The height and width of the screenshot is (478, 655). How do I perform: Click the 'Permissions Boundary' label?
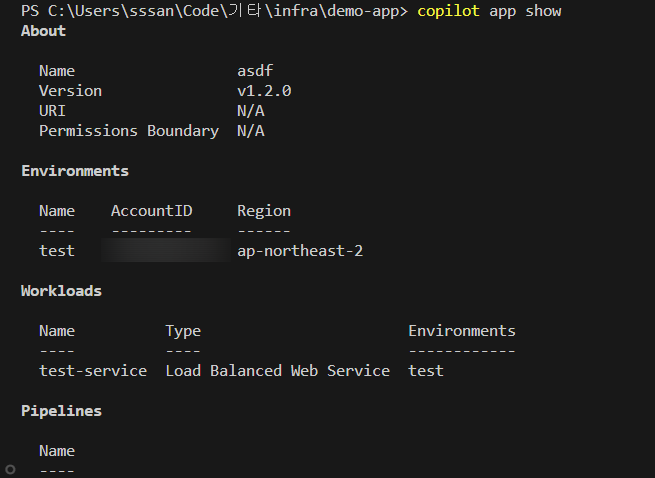(128, 131)
